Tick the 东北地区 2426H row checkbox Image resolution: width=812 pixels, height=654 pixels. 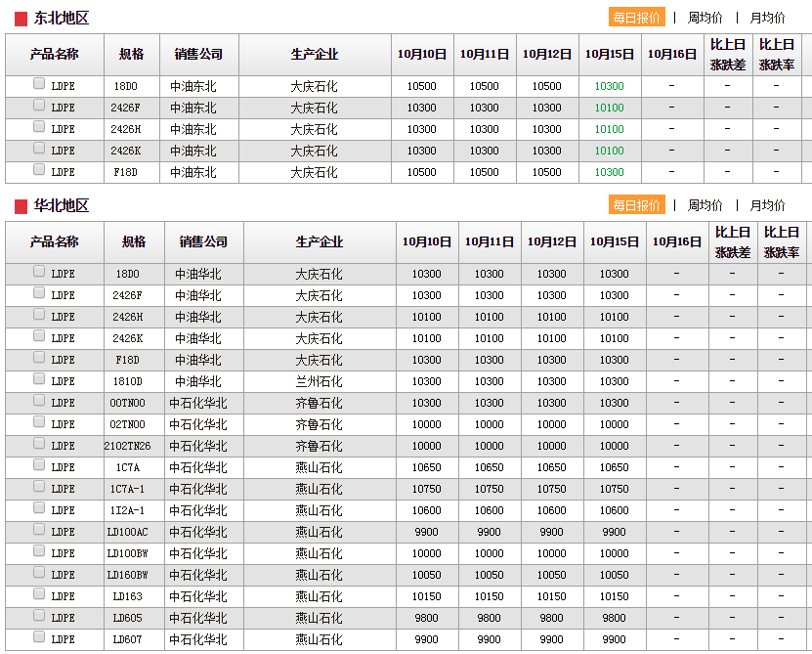(x=39, y=126)
